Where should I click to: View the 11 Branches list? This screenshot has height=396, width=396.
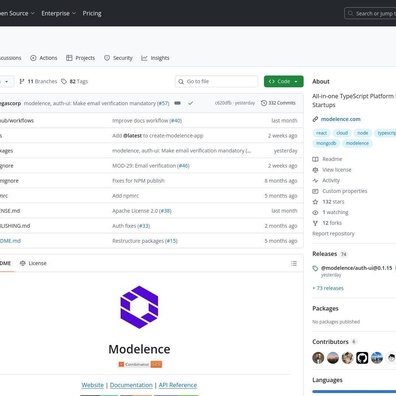pos(38,81)
